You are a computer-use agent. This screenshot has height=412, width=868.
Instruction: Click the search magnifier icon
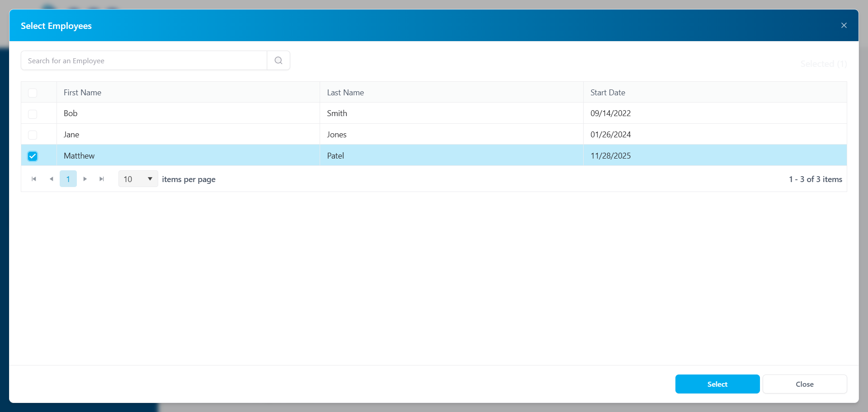click(x=278, y=60)
